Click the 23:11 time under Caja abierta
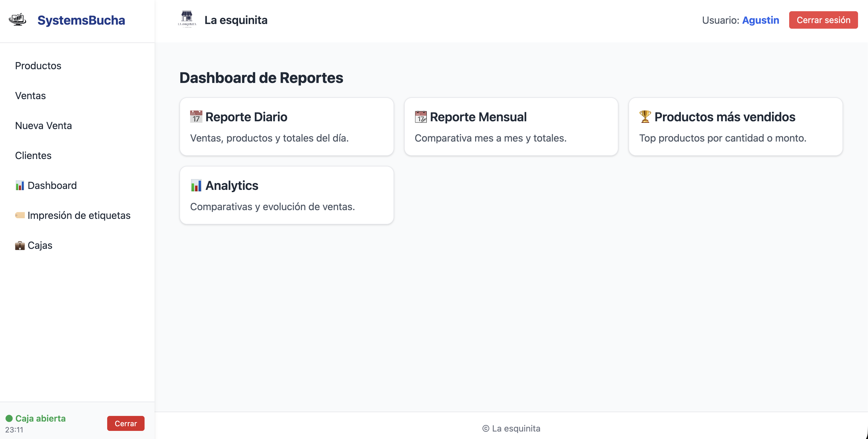 (14, 430)
